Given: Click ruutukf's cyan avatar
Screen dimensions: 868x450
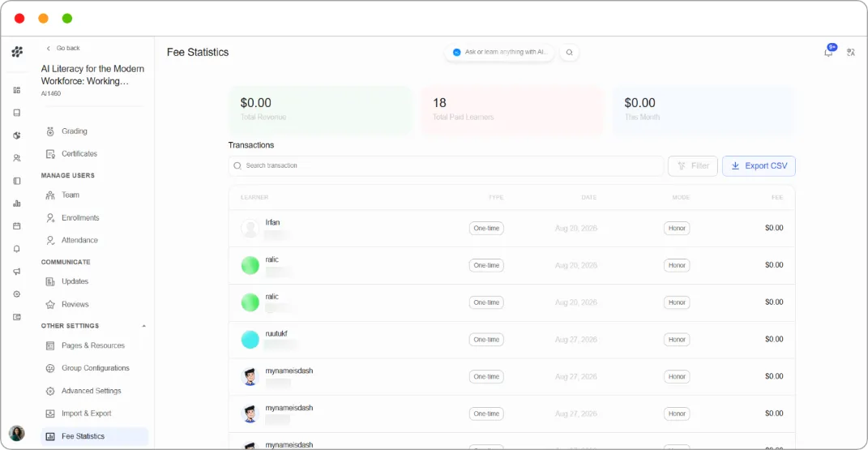Looking at the screenshot, I should coord(250,339).
